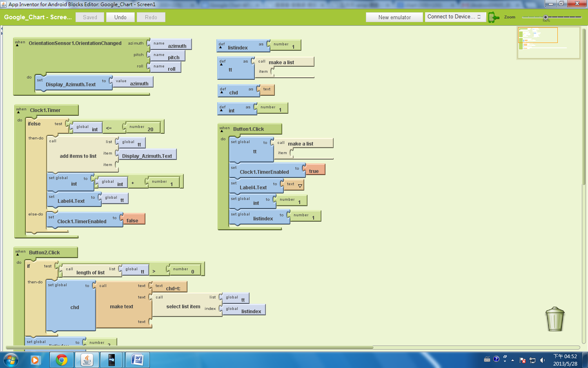Click New emulator button
The width and height of the screenshot is (588, 368).
click(394, 17)
